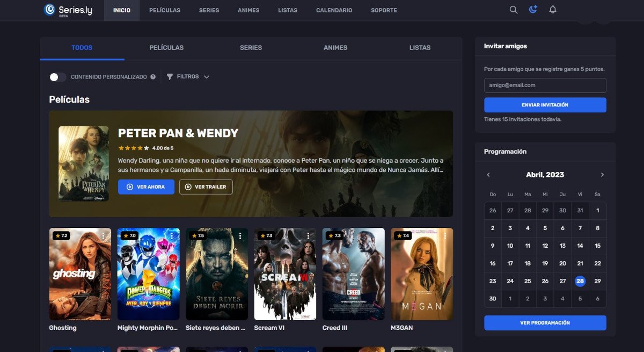Select day 15 in the April calendar
The width and height of the screenshot is (644, 352).
597,246
